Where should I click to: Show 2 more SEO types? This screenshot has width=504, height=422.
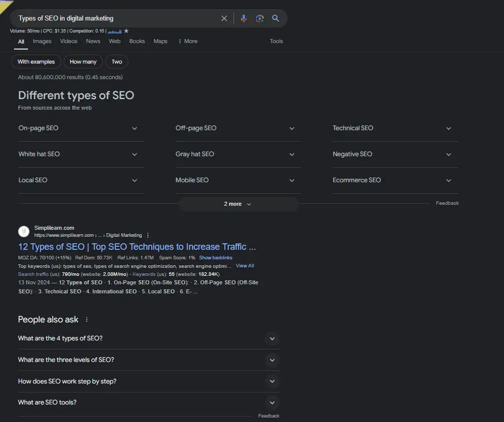pyautogui.click(x=238, y=204)
